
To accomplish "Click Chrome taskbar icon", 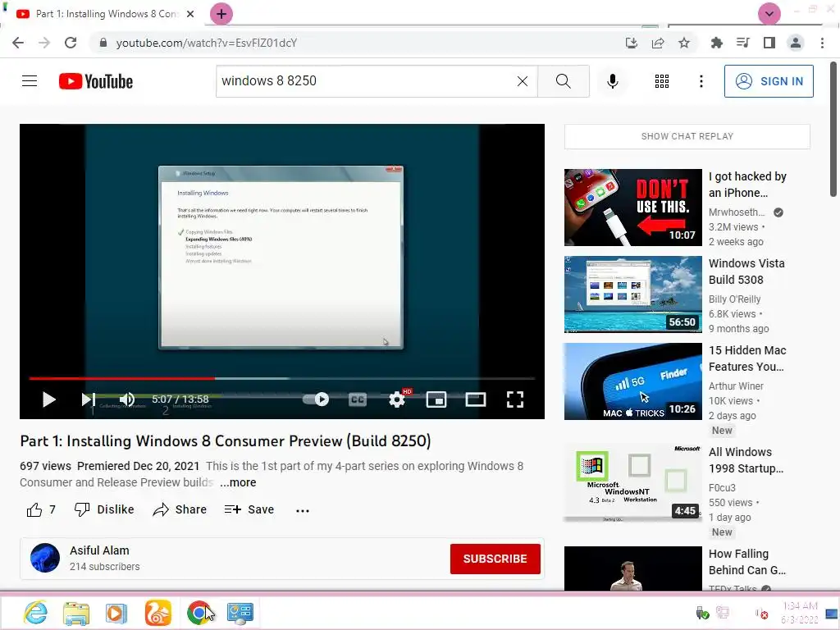I will tap(199, 612).
